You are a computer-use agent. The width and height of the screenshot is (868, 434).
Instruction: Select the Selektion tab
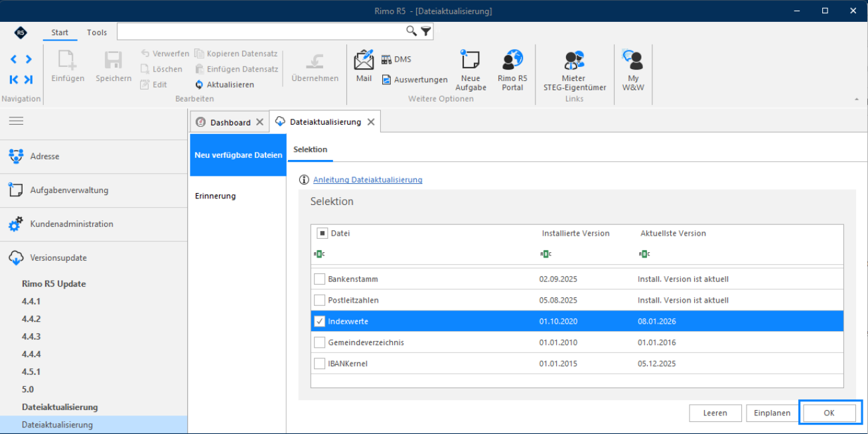[x=310, y=150]
